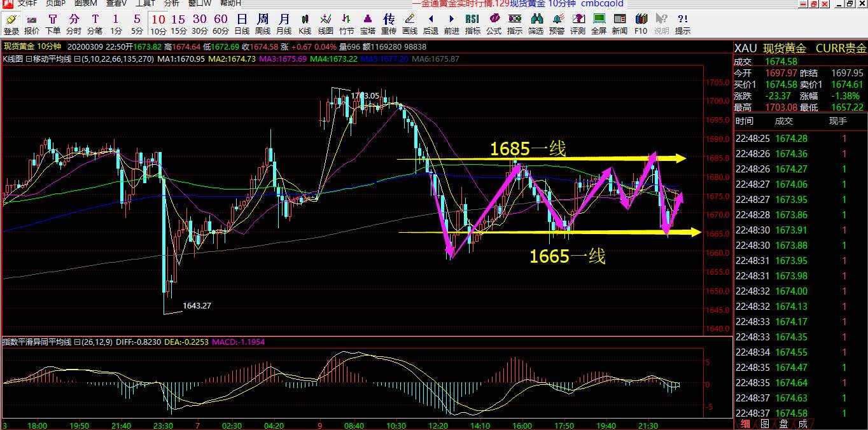Image resolution: width=868 pixels, height=430 pixels.
Task: Click the MA1:1670.95 value
Action: click(x=181, y=59)
